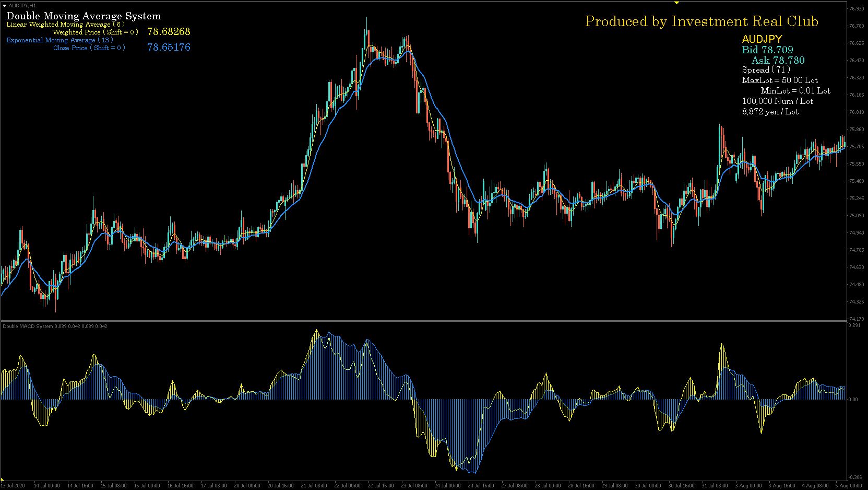Click the yellow corner marker above 13 Jul 2020
Image resolution: width=868 pixels, height=490 pixels.
point(3,480)
